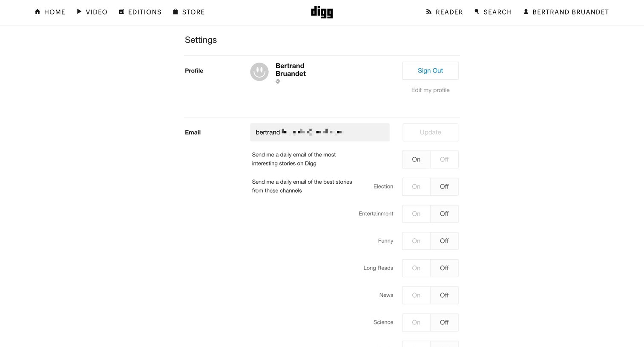Image resolution: width=644 pixels, height=347 pixels.
Task: Click the Entertainment channel label
Action: 376,214
